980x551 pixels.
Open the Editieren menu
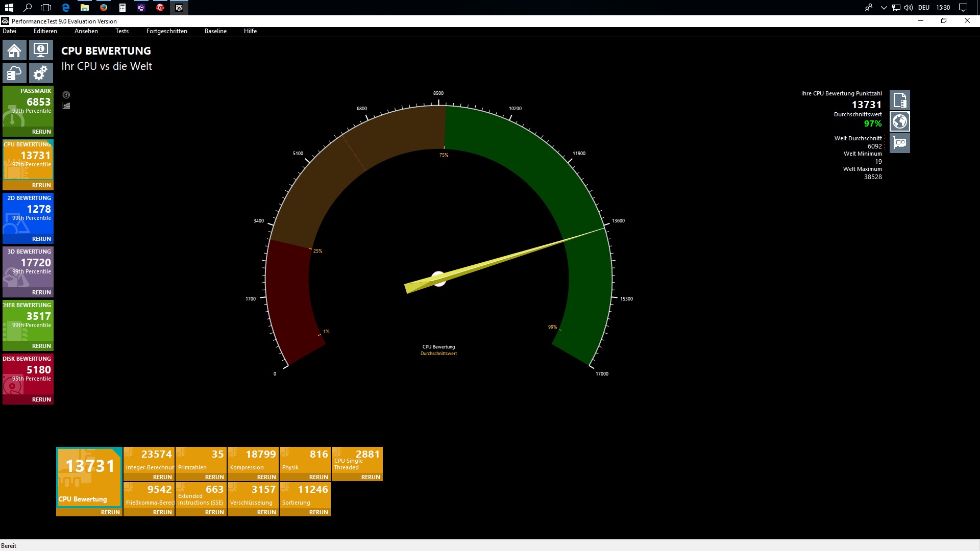(x=45, y=31)
